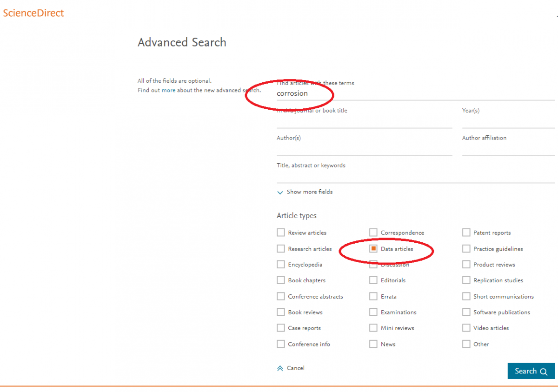This screenshot has height=392, width=558.
Task: Tick the Research articles checkbox
Action: (x=281, y=249)
